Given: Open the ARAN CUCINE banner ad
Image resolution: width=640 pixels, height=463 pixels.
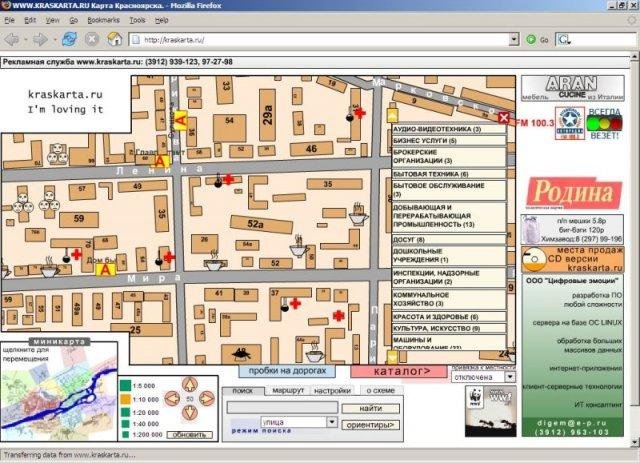Looking at the screenshot, I should pyautogui.click(x=573, y=88).
